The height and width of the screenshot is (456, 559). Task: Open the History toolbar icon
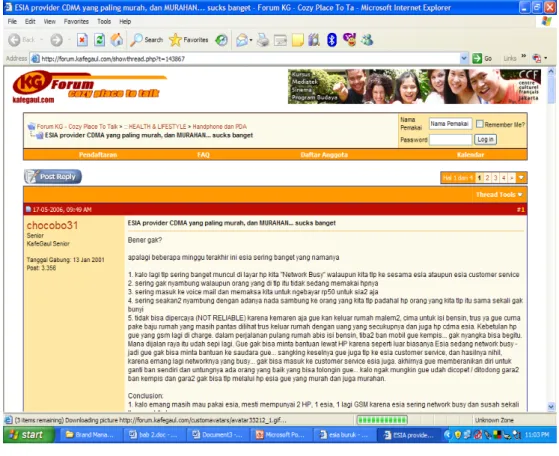point(221,40)
